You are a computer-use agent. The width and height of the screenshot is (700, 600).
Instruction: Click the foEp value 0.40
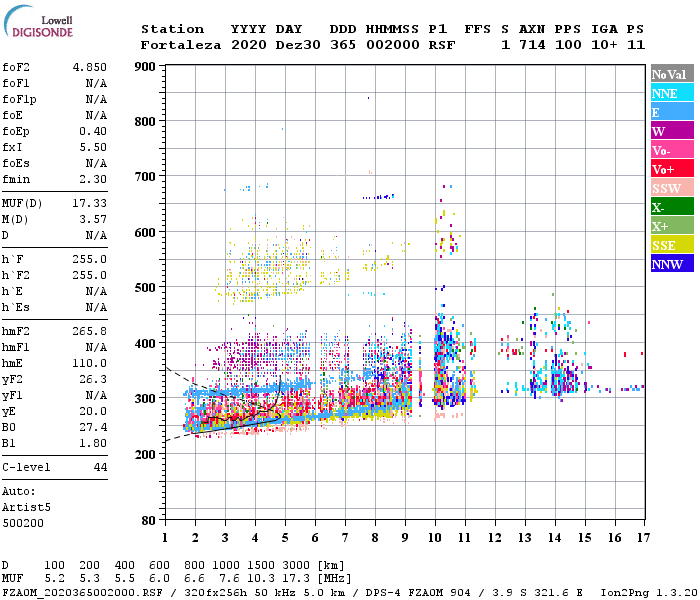coord(93,131)
